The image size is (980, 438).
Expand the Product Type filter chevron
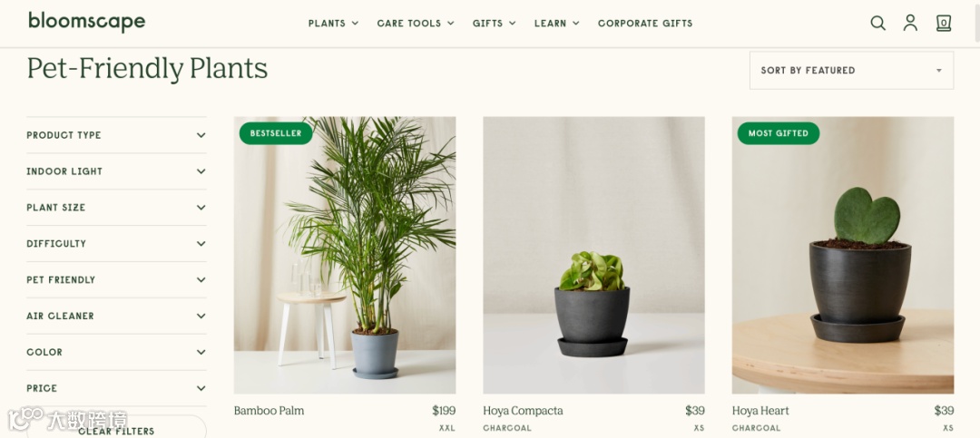pyautogui.click(x=201, y=135)
